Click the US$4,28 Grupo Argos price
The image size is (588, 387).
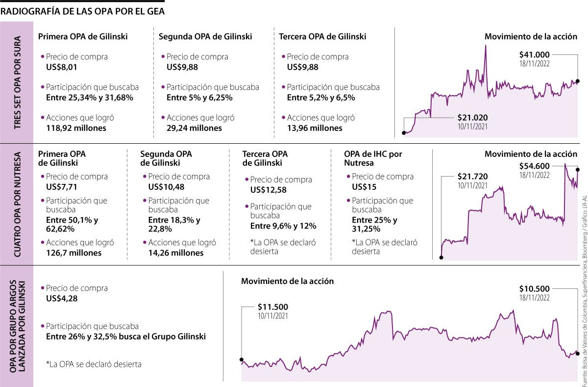(62, 298)
